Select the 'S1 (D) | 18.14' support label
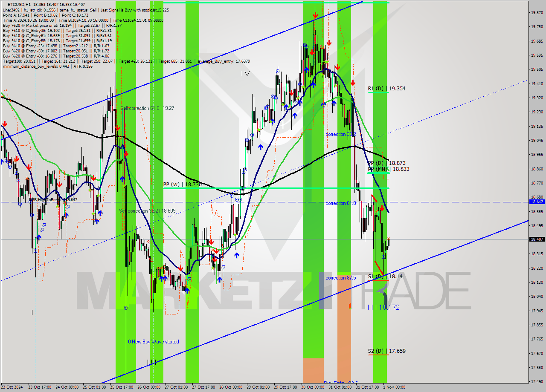 pos(385,276)
